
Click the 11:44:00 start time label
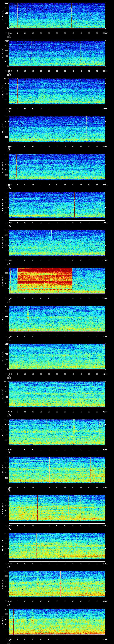coord(9,525)
